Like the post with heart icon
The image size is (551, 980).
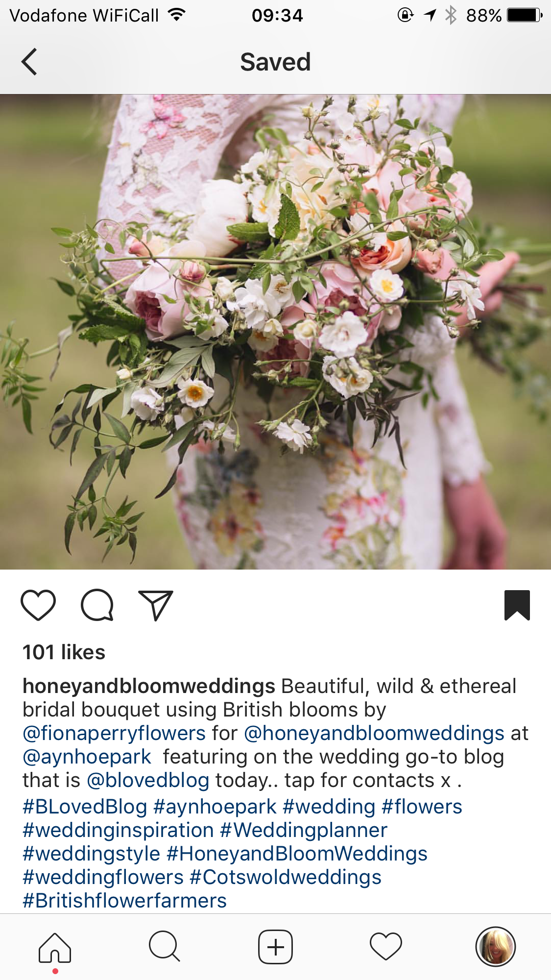(38, 605)
